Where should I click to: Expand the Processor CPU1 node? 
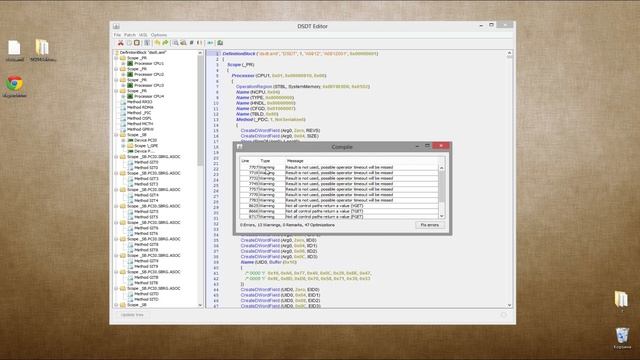[x=123, y=64]
